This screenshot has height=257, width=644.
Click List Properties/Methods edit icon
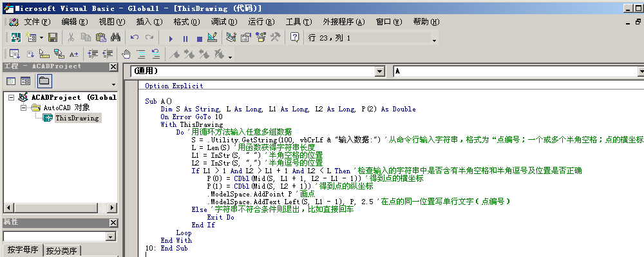[x=15, y=53]
